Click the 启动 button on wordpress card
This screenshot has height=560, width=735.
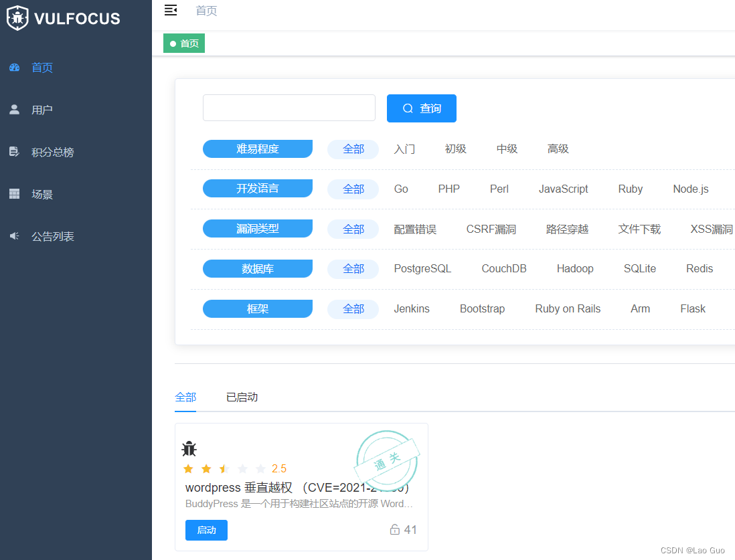[206, 530]
